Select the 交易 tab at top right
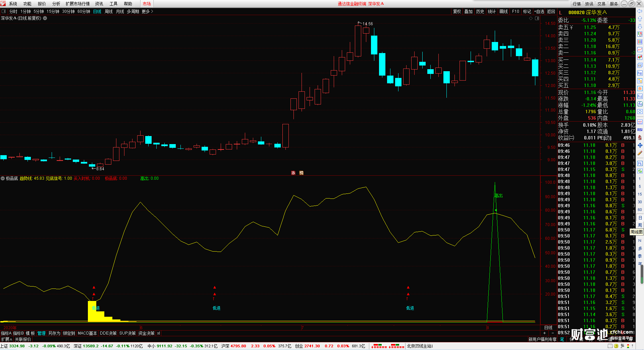The height and width of the screenshot is (350, 644). coord(601,4)
